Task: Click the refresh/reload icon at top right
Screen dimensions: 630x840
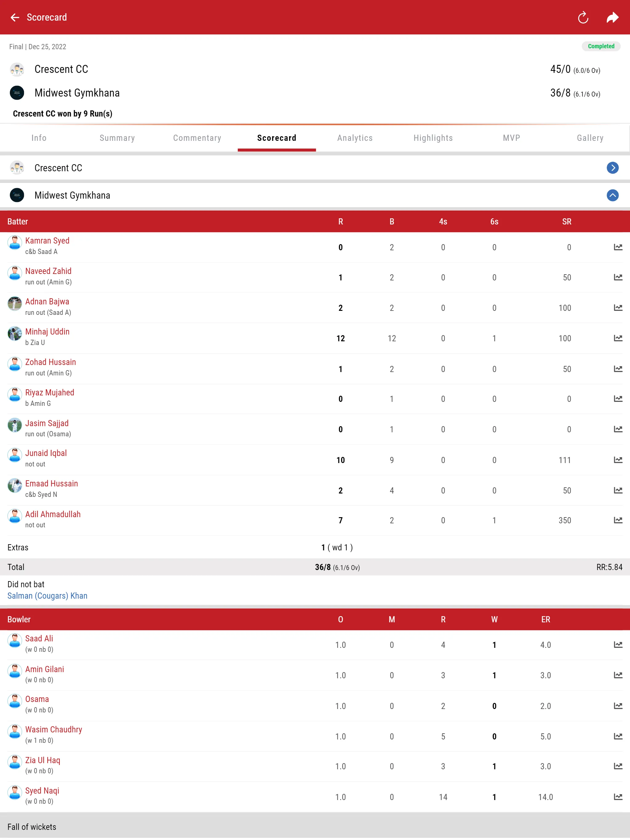Action: pyautogui.click(x=582, y=17)
